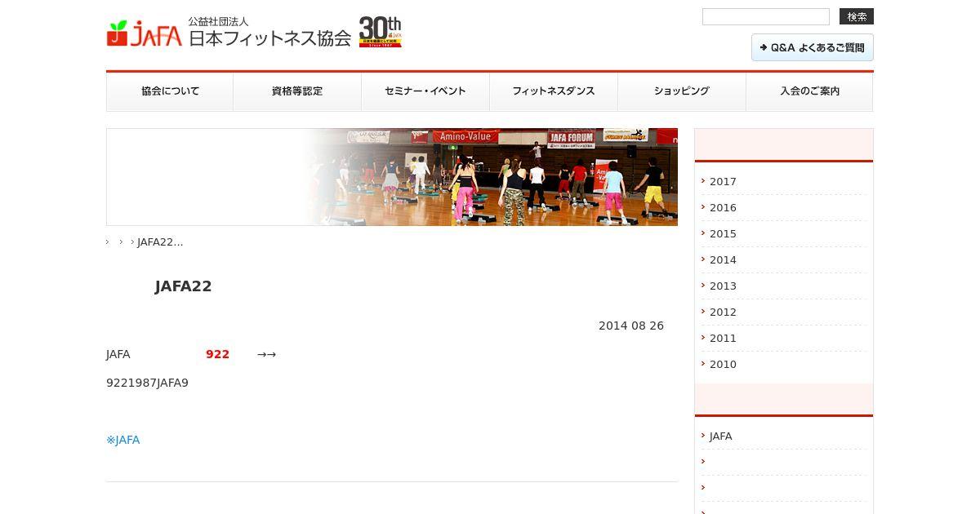Click the JAFA22... breadcrumb item
The width and height of the screenshot is (980, 514).
(160, 242)
